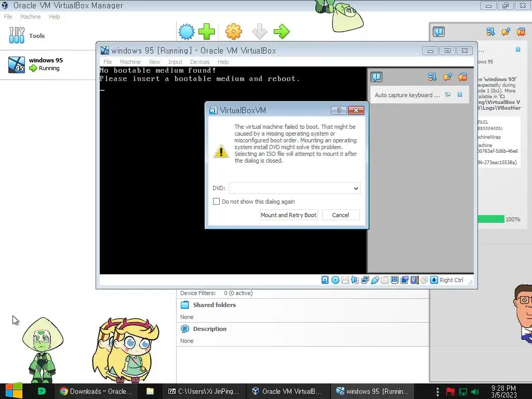The height and width of the screenshot is (399, 532).
Task: Open File menu in VirtualBox Manager
Action: [x=8, y=17]
